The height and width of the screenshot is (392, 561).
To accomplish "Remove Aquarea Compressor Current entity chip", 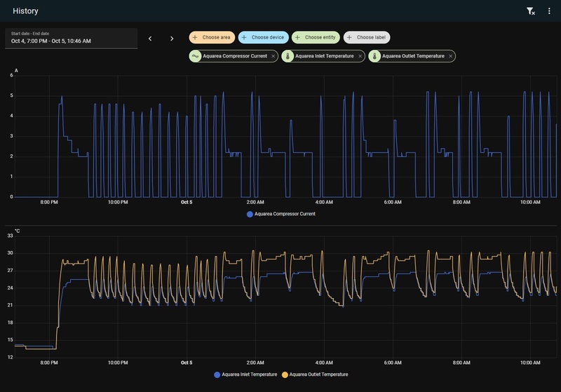I will click(273, 56).
